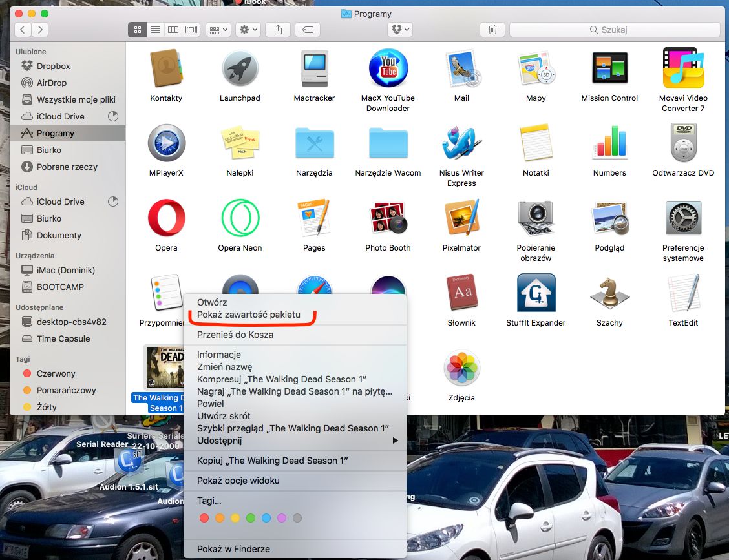The width and height of the screenshot is (729, 560).
Task: Select Odtwarzacz DVD icon
Action: click(x=683, y=143)
